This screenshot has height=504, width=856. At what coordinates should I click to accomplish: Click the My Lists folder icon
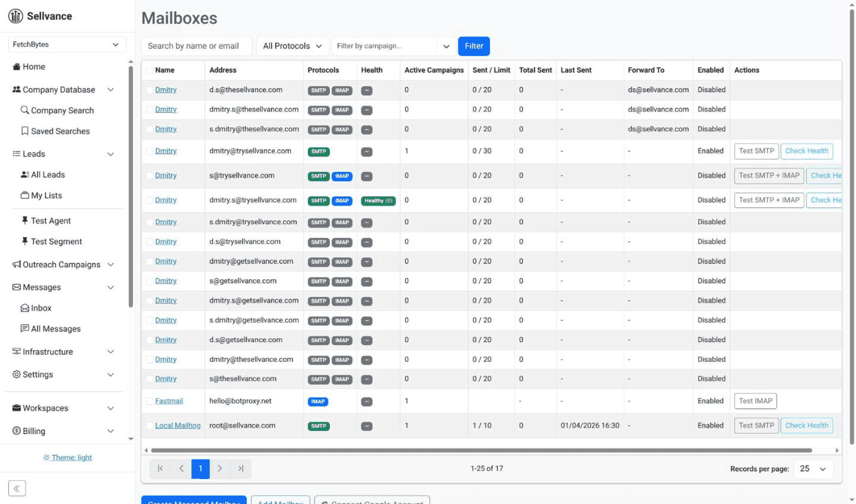click(25, 195)
